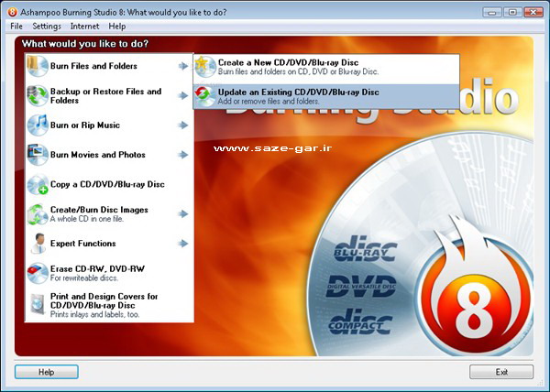Choose Burn Movies and Photos label
The width and height of the screenshot is (550, 392).
(98, 155)
